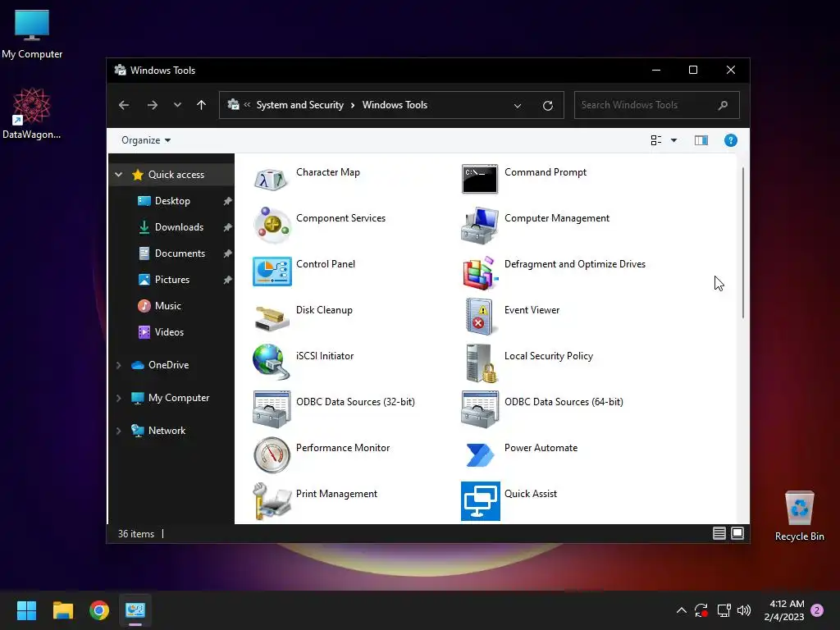Open the Windows Start button
The width and height of the screenshot is (840, 630).
[26, 610]
